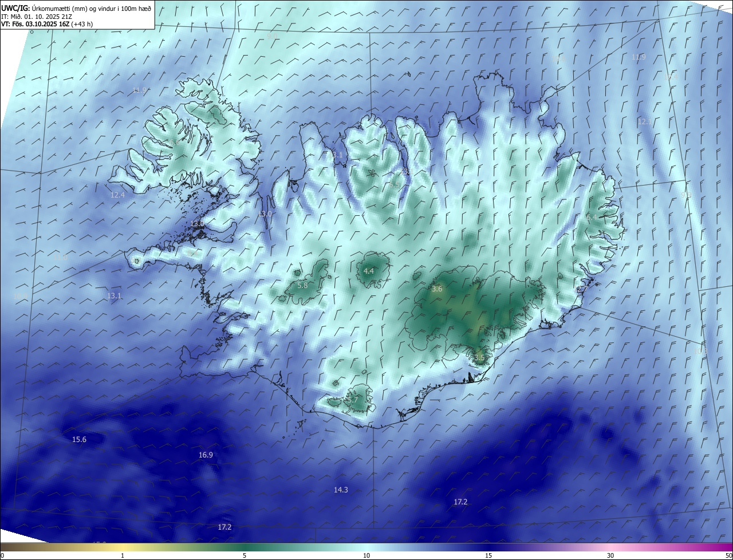Click the 14.3 value label on the map
The image size is (733, 560).
pos(341,490)
